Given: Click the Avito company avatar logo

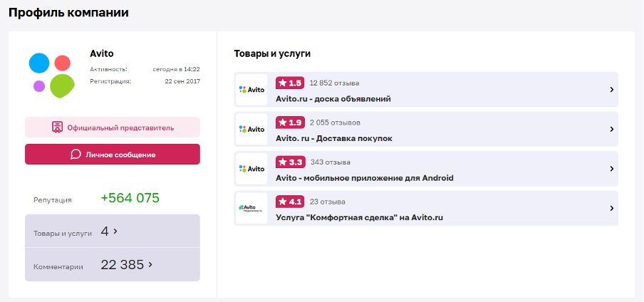Looking at the screenshot, I should click(51, 75).
